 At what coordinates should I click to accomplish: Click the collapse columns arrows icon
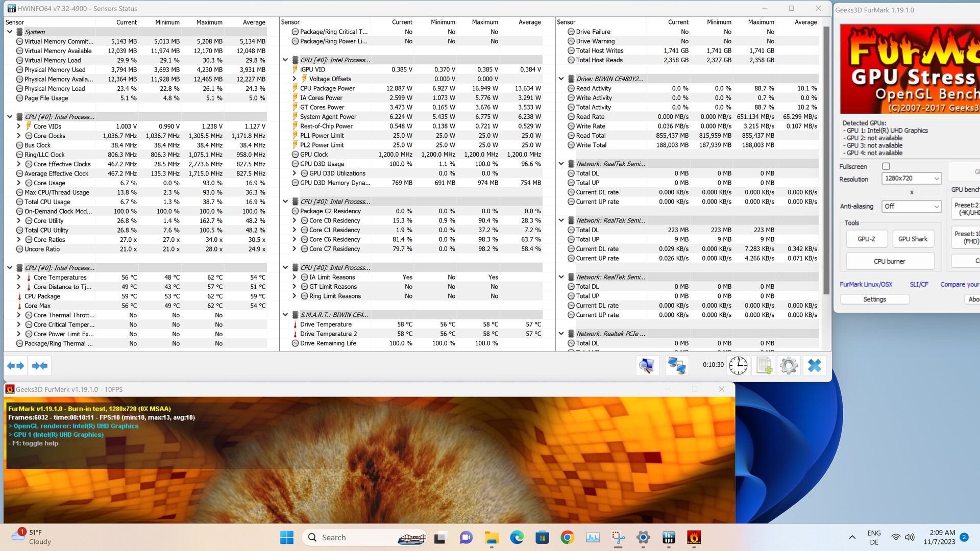click(39, 366)
